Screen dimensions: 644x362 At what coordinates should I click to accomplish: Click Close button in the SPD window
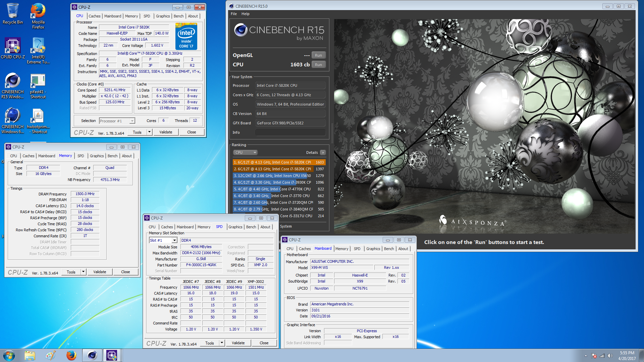[x=264, y=343]
